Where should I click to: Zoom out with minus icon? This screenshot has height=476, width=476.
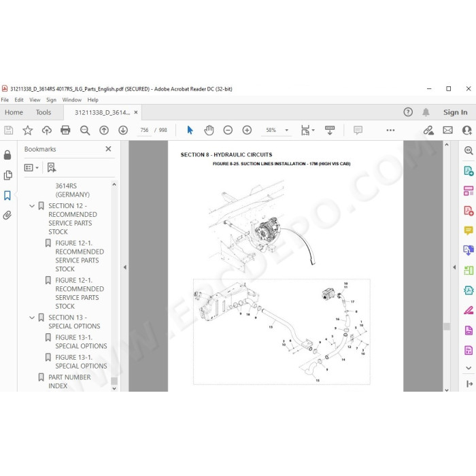pyautogui.click(x=228, y=131)
